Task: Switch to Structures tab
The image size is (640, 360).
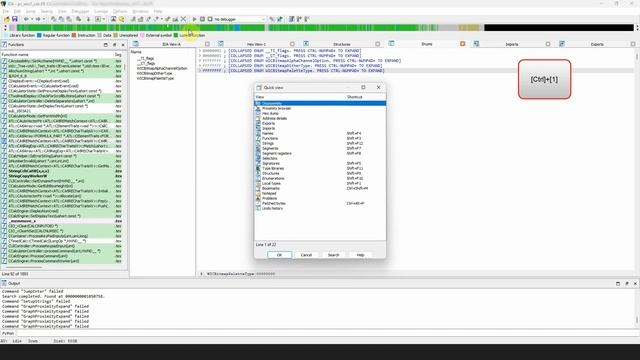Action: [342, 44]
